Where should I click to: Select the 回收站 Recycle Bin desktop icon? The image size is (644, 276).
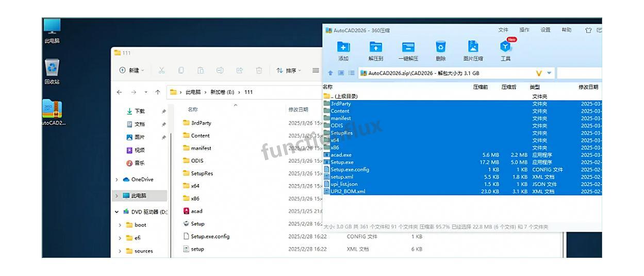coord(52,72)
